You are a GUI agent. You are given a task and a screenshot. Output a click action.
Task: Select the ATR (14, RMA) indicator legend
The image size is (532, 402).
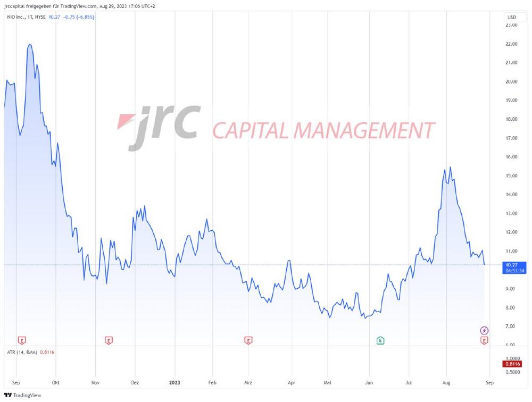tap(22, 352)
